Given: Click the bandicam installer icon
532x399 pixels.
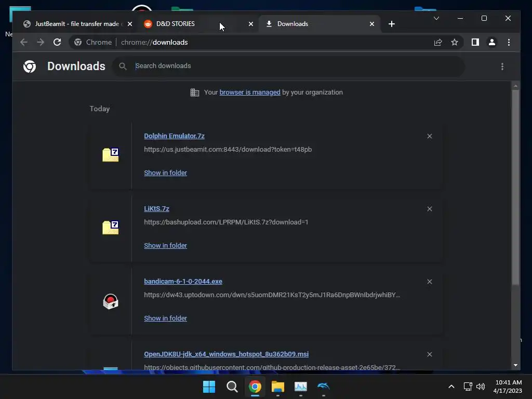Looking at the screenshot, I should click(111, 301).
